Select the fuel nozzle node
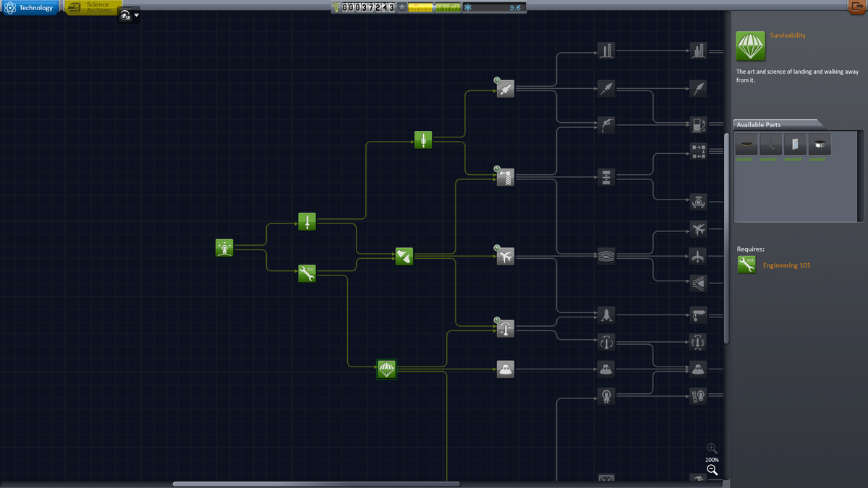The height and width of the screenshot is (488, 868). point(606,125)
